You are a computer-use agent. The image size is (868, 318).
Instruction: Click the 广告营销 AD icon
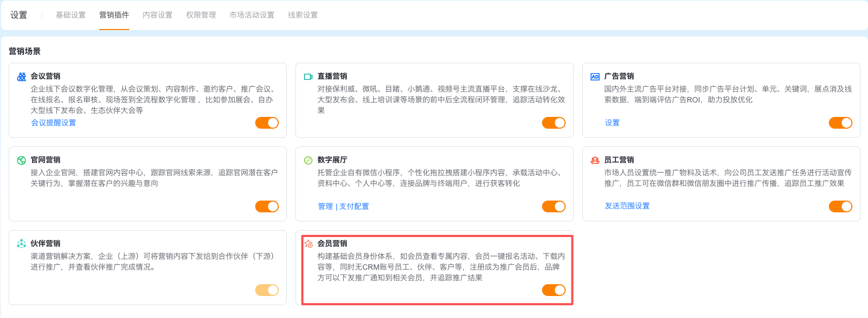pos(595,77)
